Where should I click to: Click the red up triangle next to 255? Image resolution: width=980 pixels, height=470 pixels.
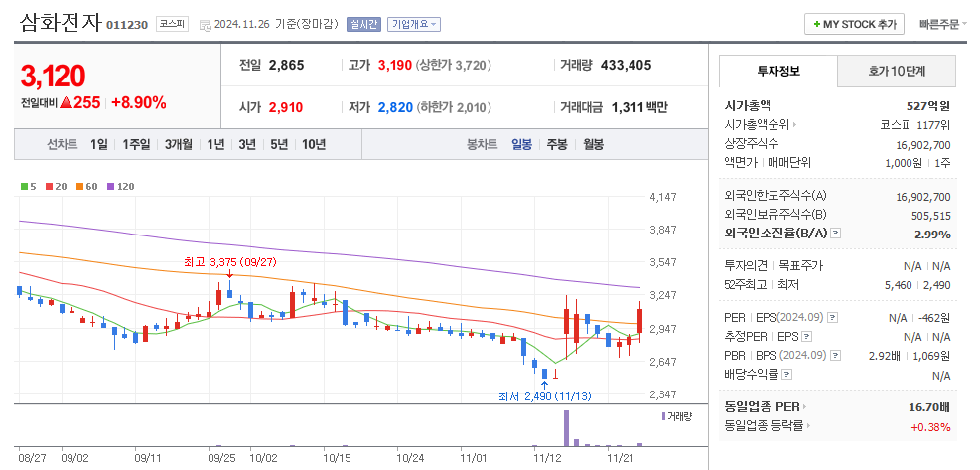67,103
